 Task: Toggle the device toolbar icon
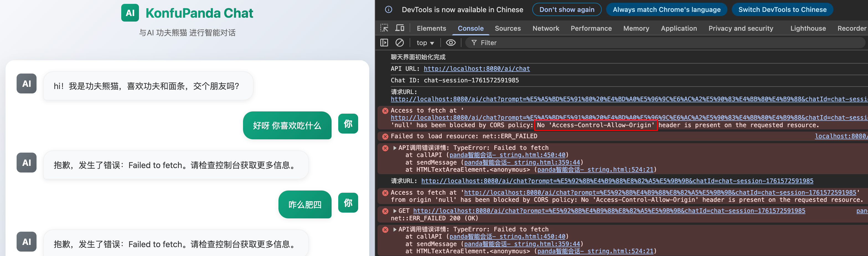[x=400, y=28]
